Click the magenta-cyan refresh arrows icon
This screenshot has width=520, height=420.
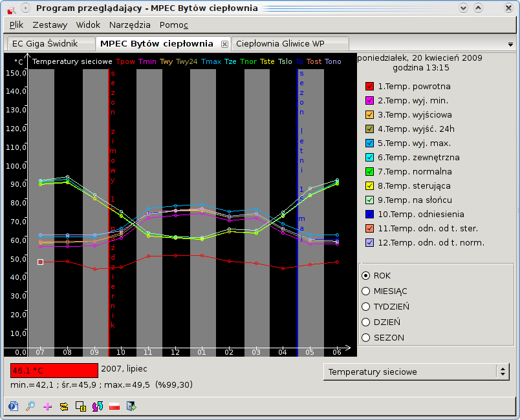click(98, 406)
